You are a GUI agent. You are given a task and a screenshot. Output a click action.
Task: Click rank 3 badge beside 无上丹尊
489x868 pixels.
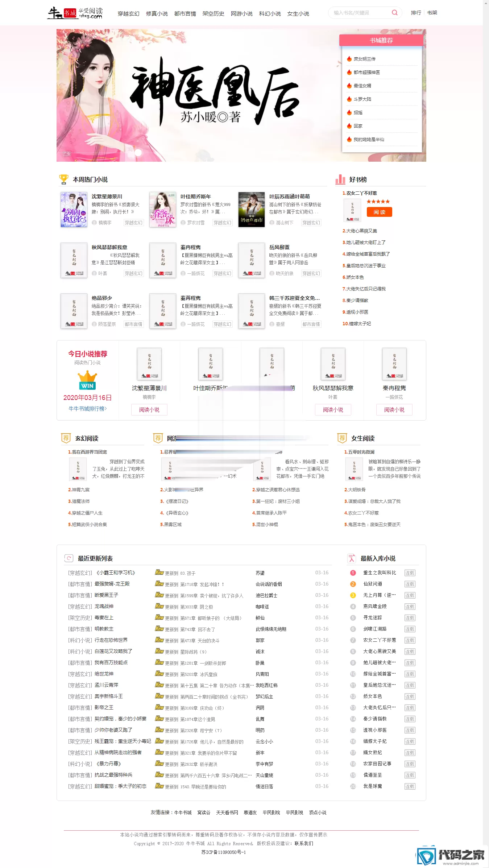(x=353, y=595)
